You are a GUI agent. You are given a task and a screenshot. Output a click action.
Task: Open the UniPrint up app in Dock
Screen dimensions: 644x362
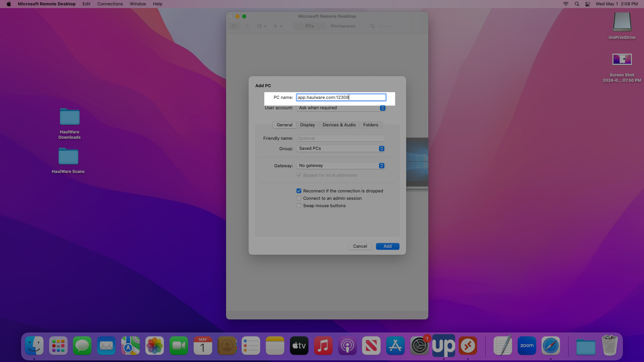[443, 346]
